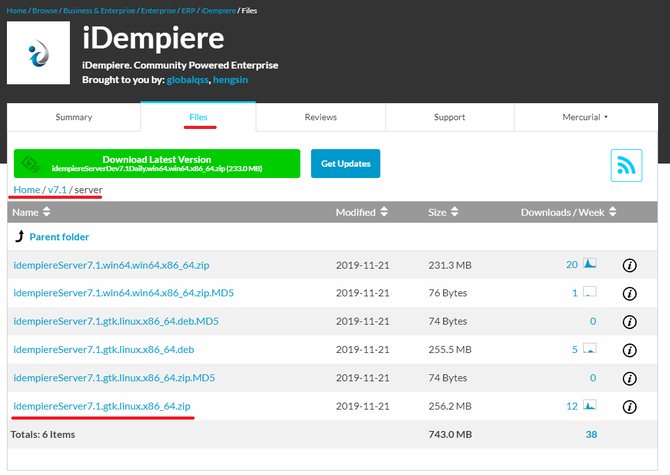
Task: Click Home in the file path breadcrumb
Action: pos(27,190)
